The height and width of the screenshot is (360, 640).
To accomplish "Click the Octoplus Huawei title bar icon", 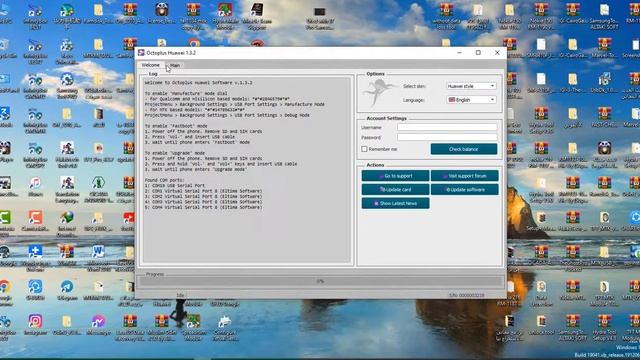I will (141, 53).
